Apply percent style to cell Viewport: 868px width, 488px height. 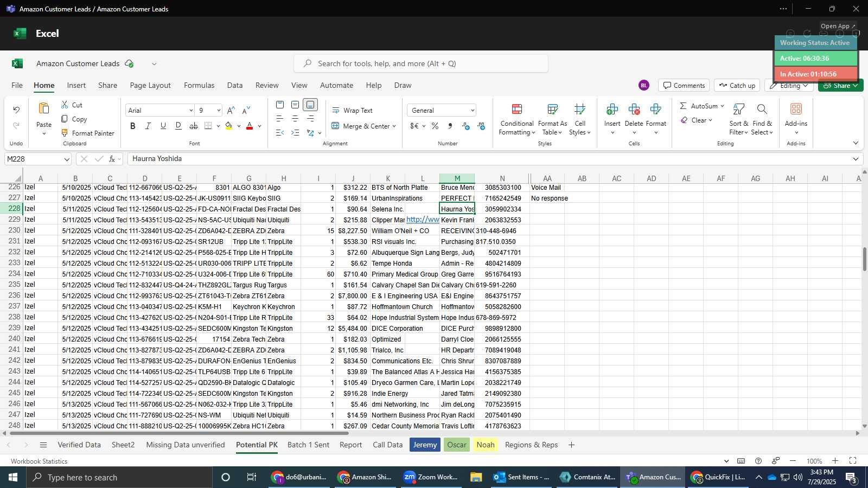tap(435, 126)
